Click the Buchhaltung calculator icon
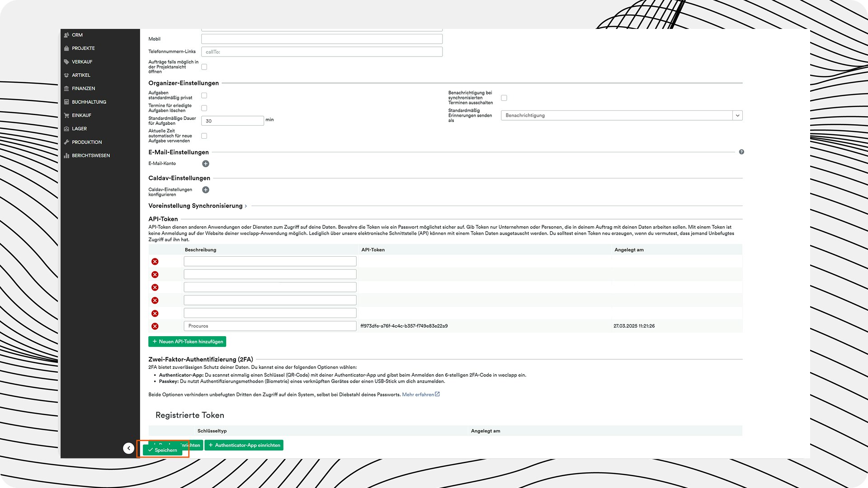Screen dimensions: 868x488 pyautogui.click(x=66, y=102)
